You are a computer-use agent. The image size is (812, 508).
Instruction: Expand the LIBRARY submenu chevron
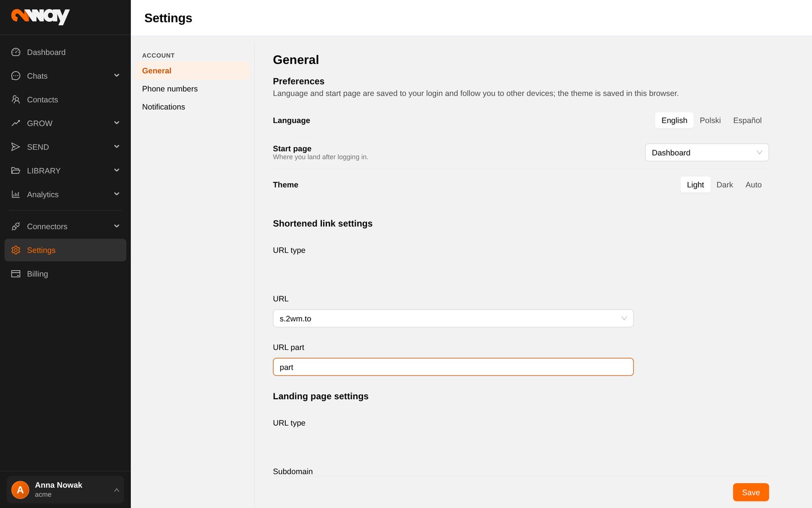coord(117,171)
